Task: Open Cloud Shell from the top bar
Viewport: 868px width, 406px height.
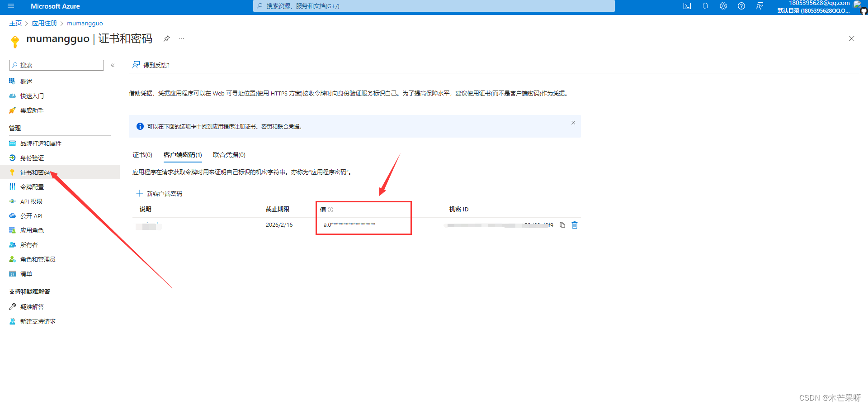Action: pos(687,6)
